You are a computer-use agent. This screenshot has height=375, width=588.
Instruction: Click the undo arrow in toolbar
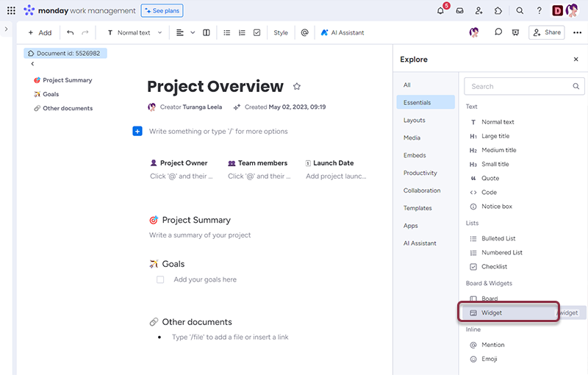click(x=70, y=32)
